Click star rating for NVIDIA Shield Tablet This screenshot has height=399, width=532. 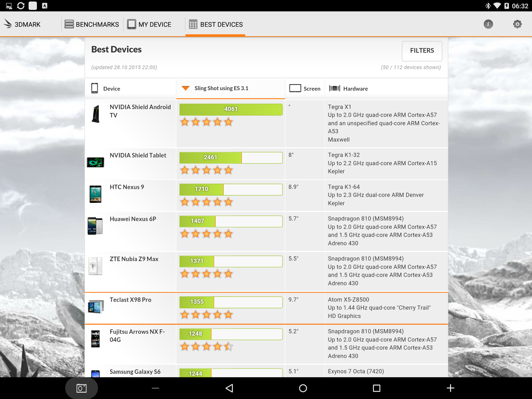(206, 170)
